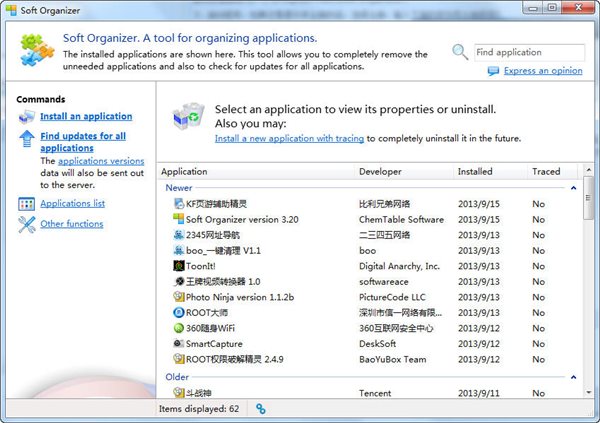This screenshot has width=600, height=423.
Task: Click the Other functions icon
Action: [26, 224]
